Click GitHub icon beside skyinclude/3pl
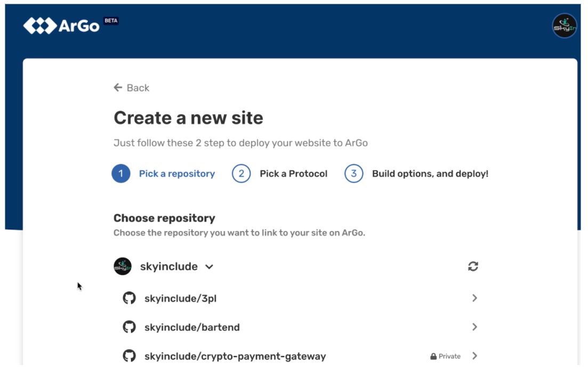 pos(130,298)
